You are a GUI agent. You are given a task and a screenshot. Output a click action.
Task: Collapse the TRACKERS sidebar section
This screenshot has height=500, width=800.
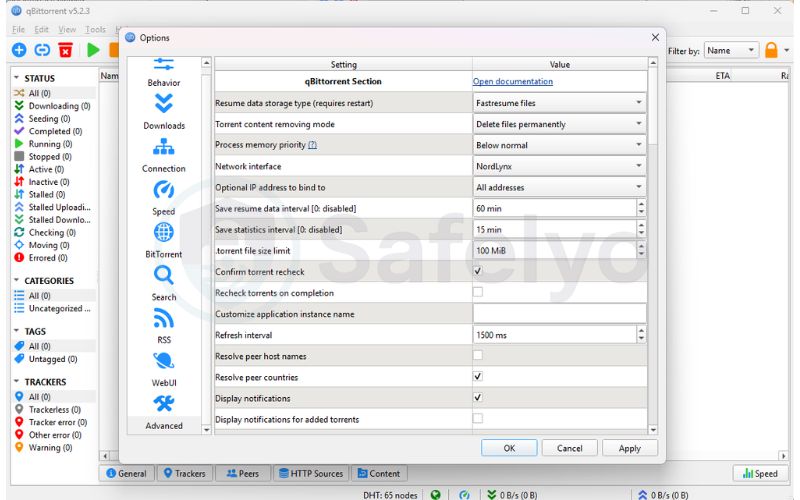click(16, 382)
